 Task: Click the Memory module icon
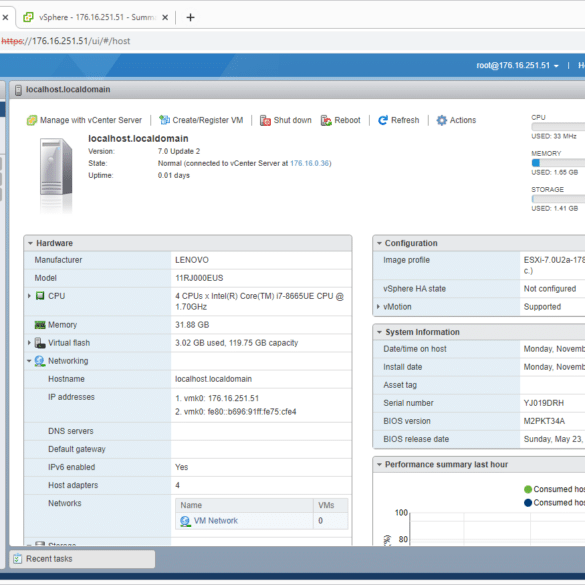click(x=40, y=325)
